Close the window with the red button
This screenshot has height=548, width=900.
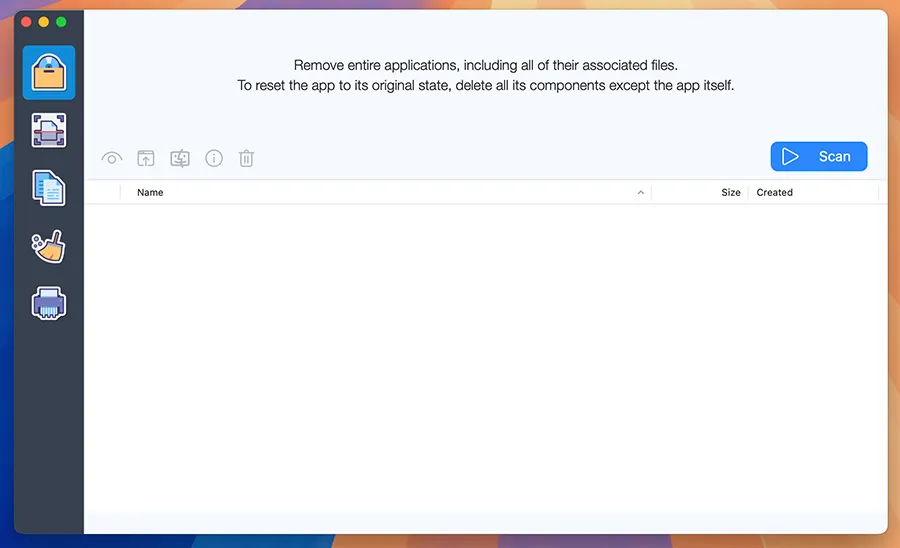tap(26, 21)
